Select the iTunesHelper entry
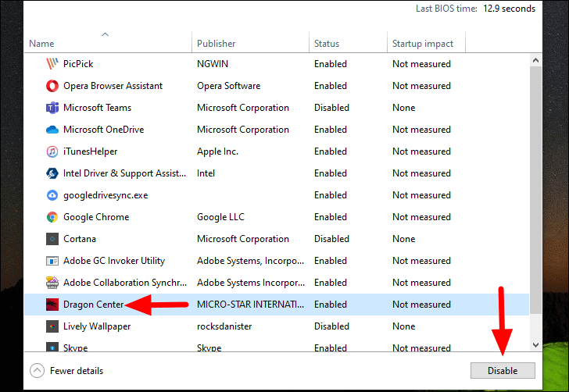The height and width of the screenshot is (392, 569). [x=91, y=151]
